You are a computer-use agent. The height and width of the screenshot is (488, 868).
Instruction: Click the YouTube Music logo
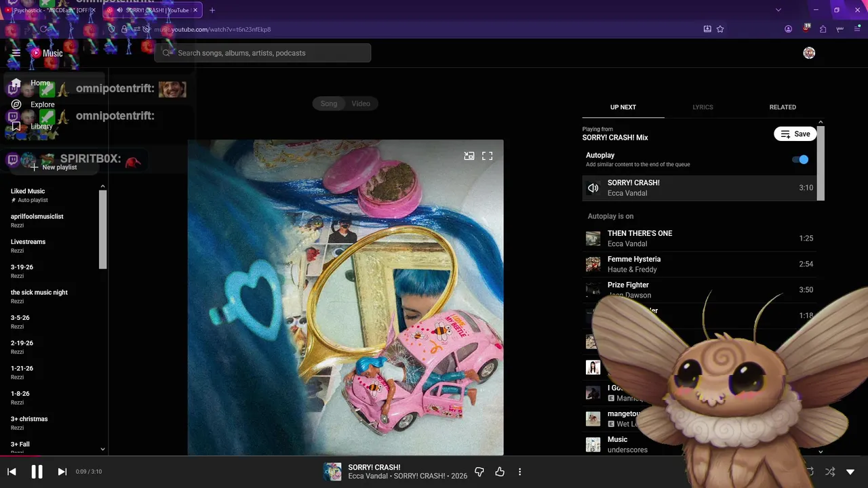coord(47,53)
